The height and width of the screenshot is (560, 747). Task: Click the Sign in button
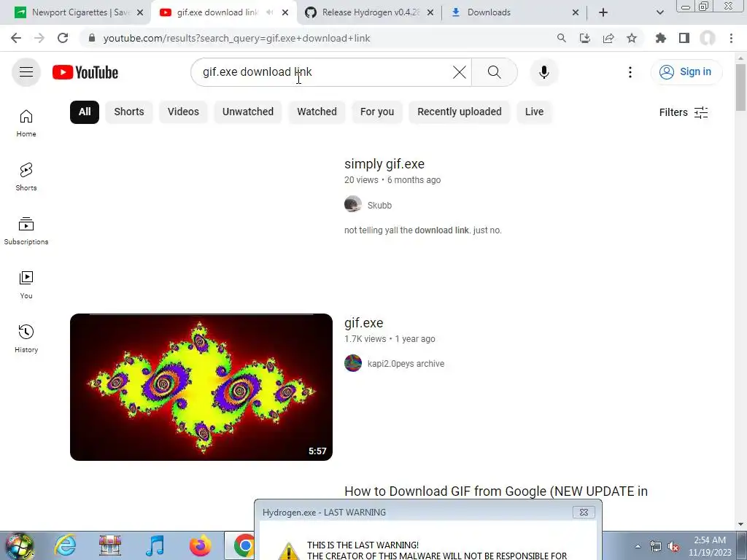click(x=686, y=72)
